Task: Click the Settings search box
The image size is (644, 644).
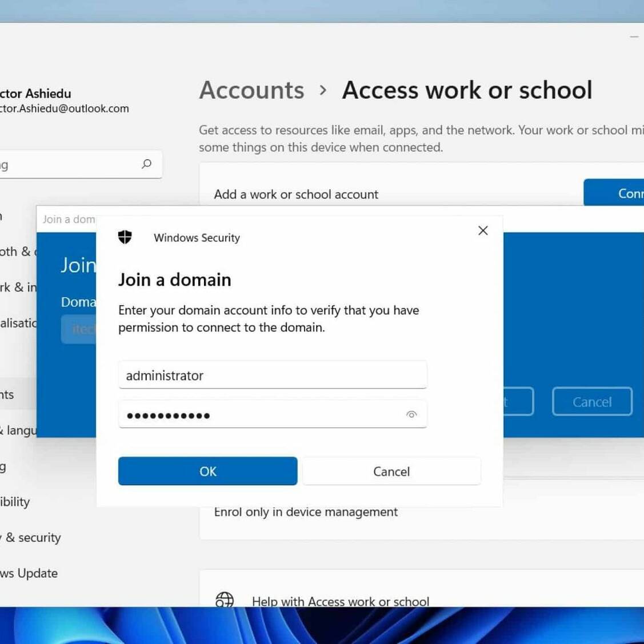Action: pos(80,165)
